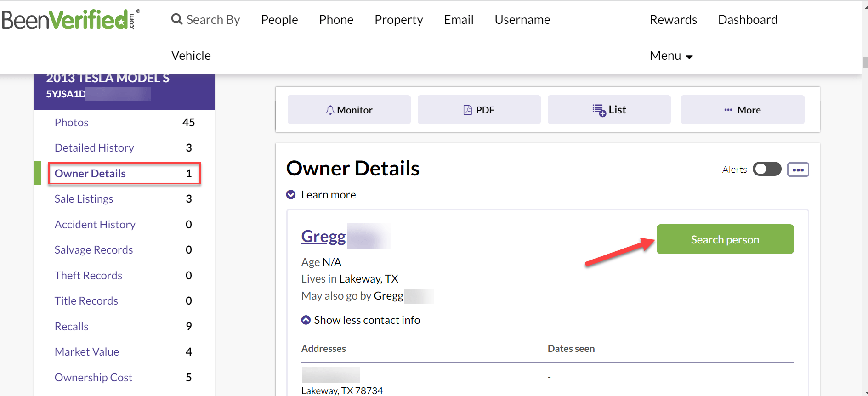Viewport: 868px width, 396px height.
Task: Click the Addresses column header
Action: tap(323, 349)
